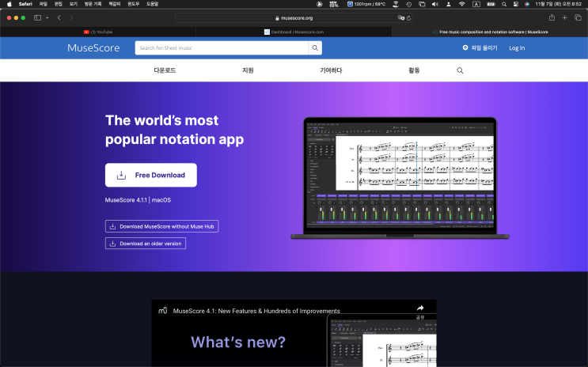Click Download an older version button
This screenshot has height=367, width=588.
[146, 244]
